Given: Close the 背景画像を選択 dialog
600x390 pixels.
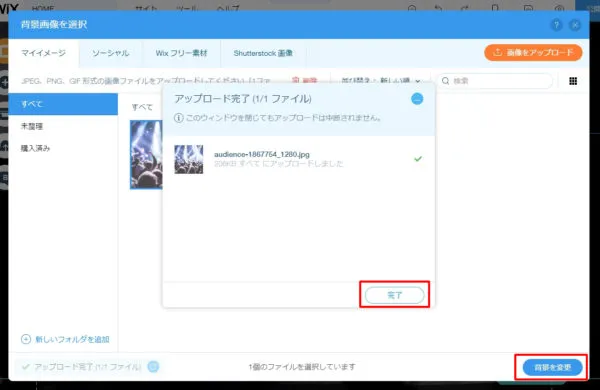Looking at the screenshot, I should tap(575, 25).
